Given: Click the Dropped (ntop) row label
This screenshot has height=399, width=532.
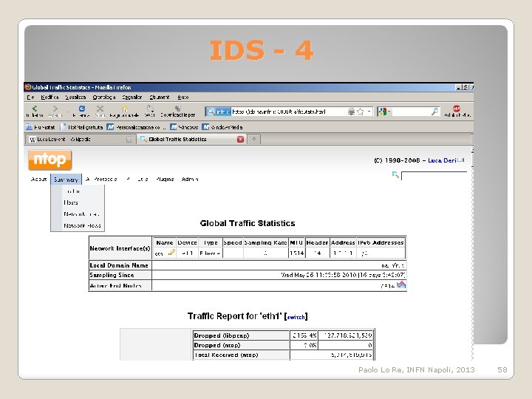Looking at the screenshot, I should point(217,345).
